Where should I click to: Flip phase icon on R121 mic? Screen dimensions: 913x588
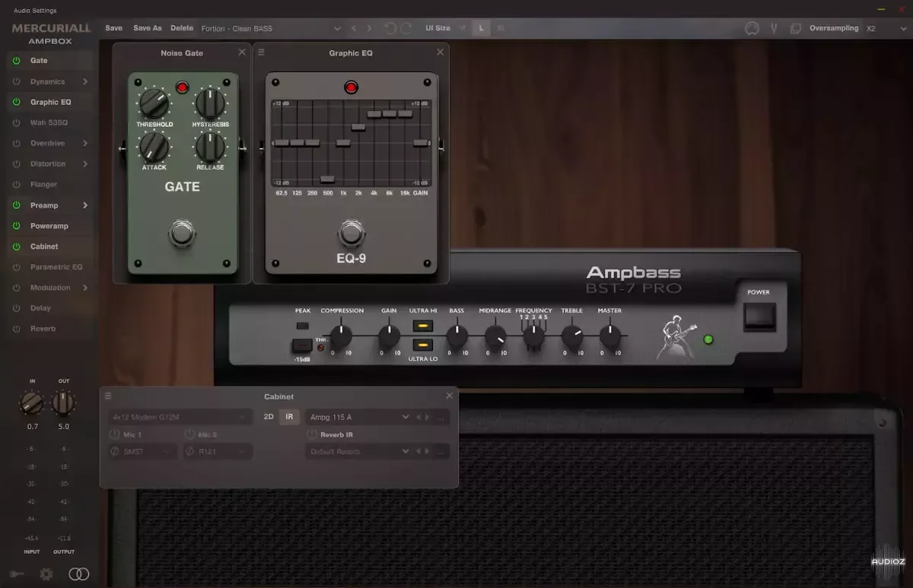point(189,452)
